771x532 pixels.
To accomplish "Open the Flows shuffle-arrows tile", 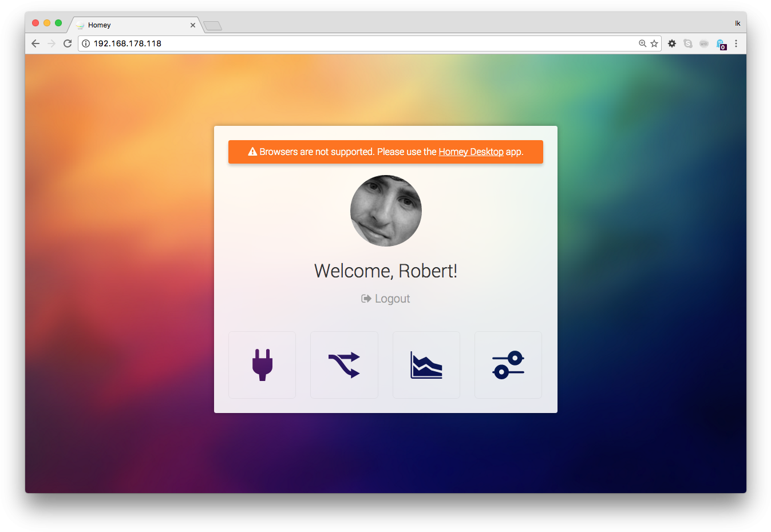I will click(344, 365).
